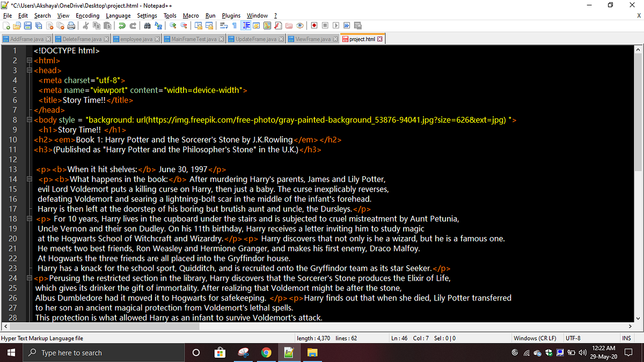Click the Zoom In magnifier icon
Screen dimensions: 644x362
coord(173,25)
